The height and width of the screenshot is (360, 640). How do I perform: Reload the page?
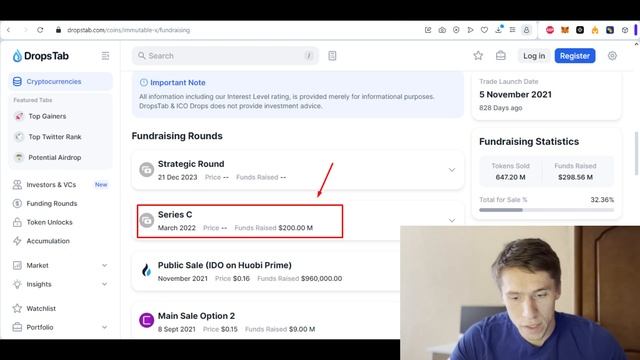(x=40, y=30)
